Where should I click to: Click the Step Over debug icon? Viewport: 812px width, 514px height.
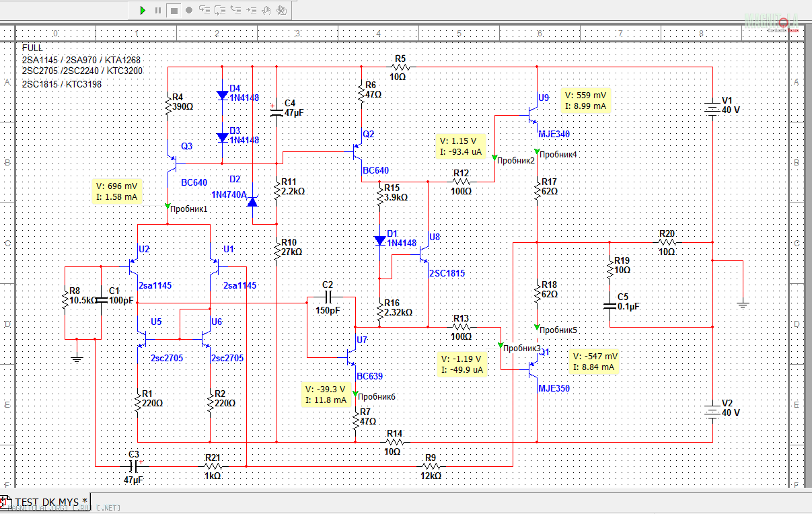pos(220,10)
